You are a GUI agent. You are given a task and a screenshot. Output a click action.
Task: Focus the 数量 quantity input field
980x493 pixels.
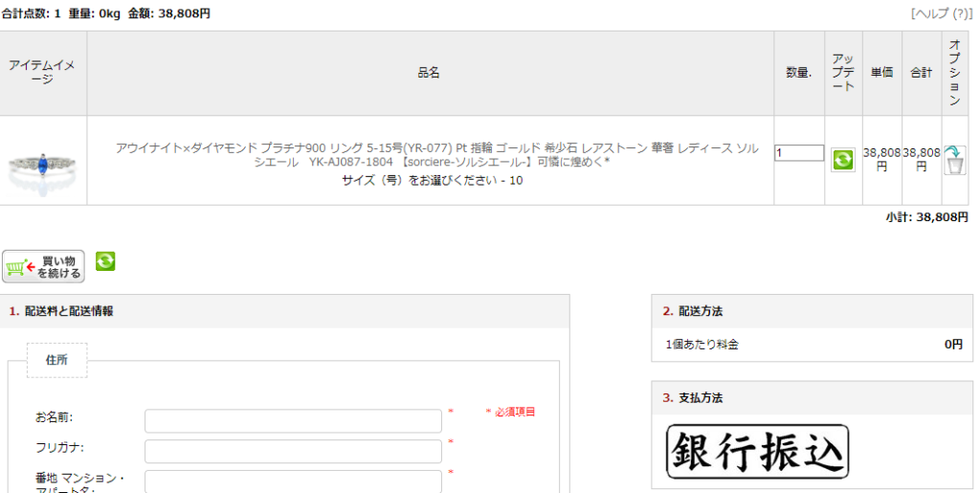click(798, 153)
